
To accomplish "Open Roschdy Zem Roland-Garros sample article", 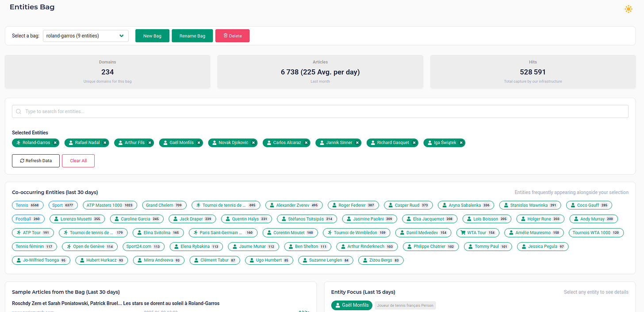I will (116, 304).
